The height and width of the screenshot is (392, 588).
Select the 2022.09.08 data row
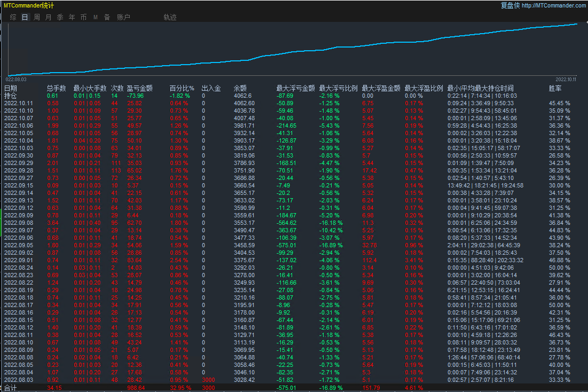[18, 223]
